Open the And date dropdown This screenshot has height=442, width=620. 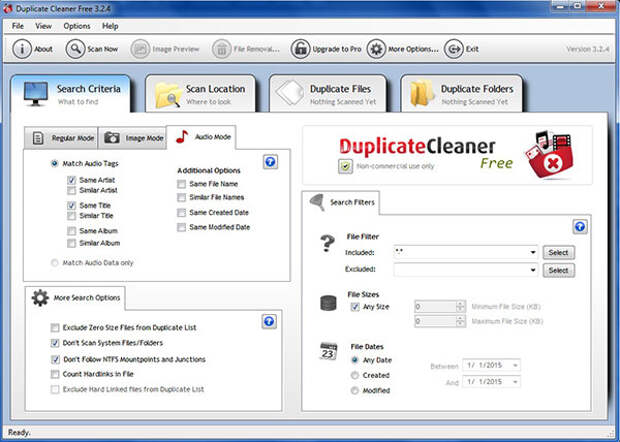click(515, 382)
